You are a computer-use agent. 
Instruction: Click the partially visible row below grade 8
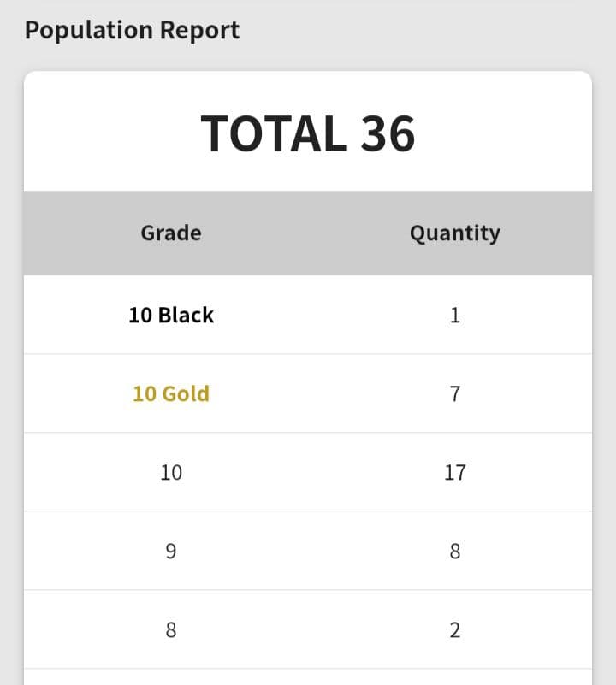(x=308, y=676)
